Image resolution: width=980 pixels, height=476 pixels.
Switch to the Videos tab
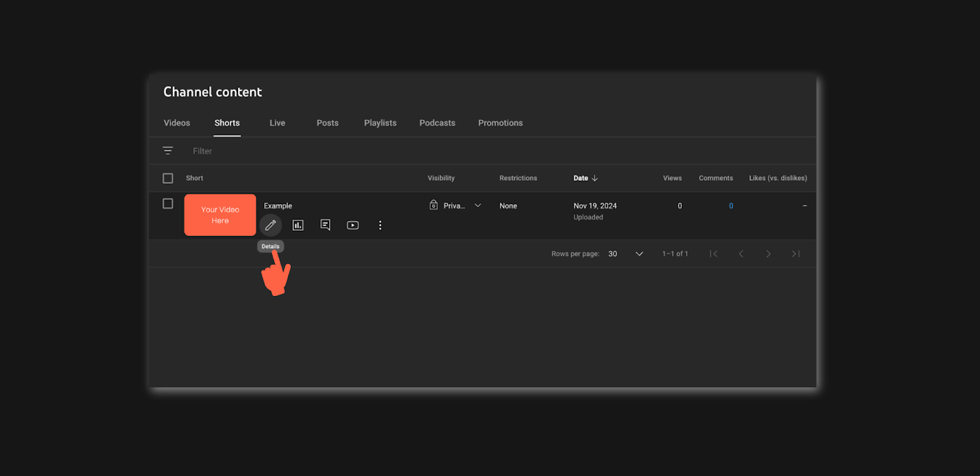(x=176, y=123)
